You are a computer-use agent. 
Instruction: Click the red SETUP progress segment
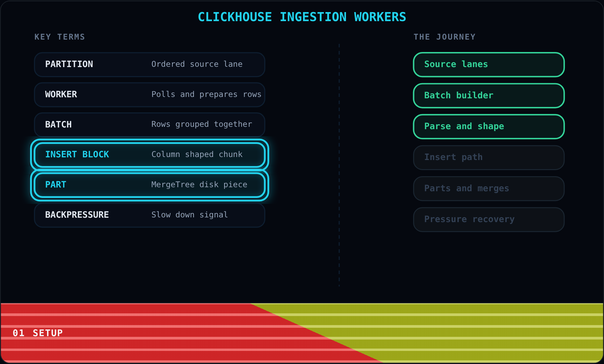click(134, 333)
